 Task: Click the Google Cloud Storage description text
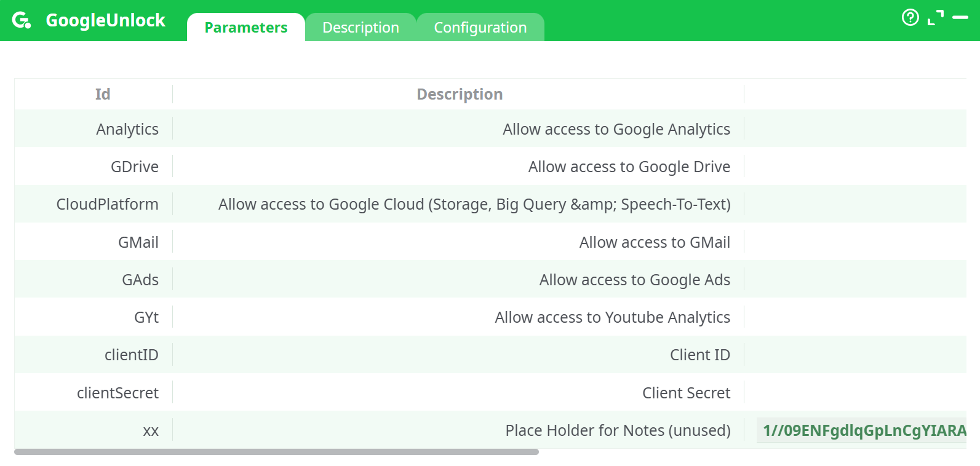point(474,204)
